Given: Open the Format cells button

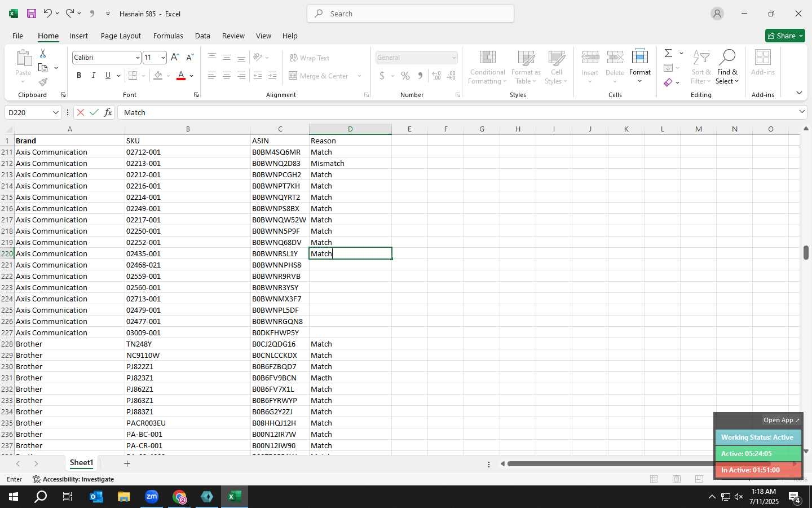Looking at the screenshot, I should coord(640,67).
